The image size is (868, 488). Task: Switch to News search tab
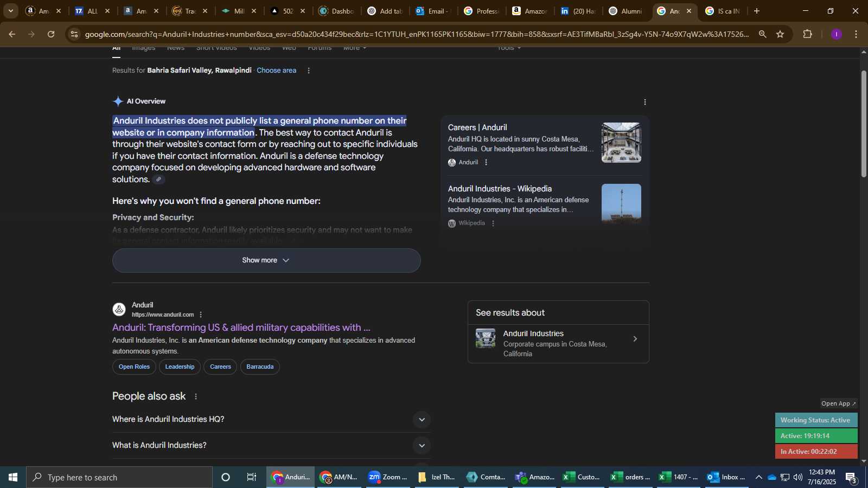click(x=176, y=49)
